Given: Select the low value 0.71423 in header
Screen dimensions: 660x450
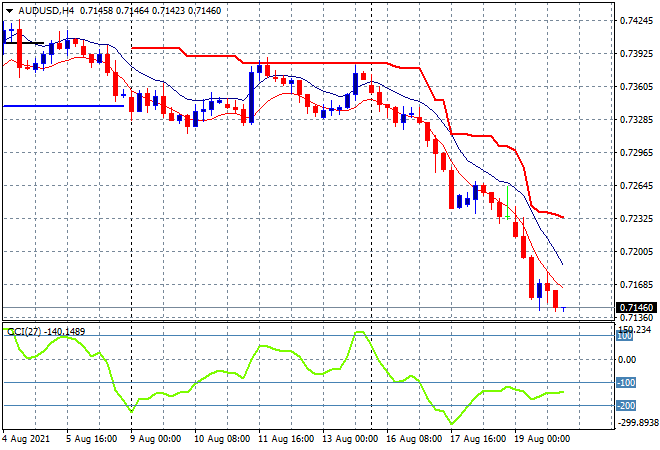Looking at the screenshot, I should point(168,11).
